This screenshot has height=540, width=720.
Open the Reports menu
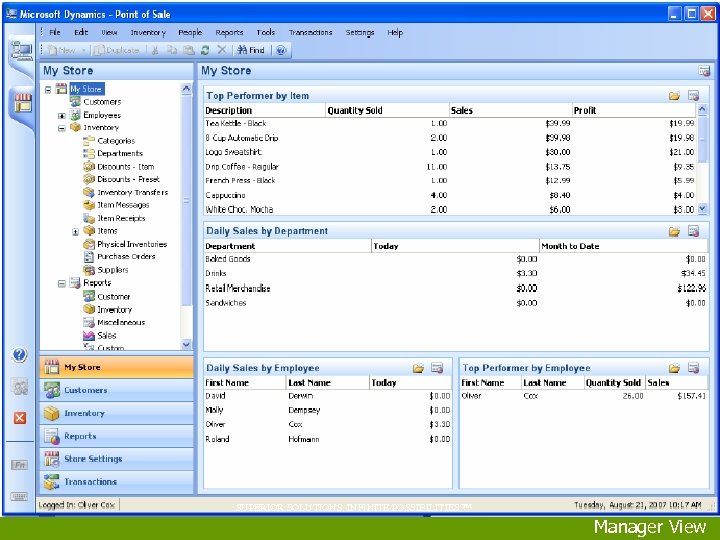[x=229, y=32]
